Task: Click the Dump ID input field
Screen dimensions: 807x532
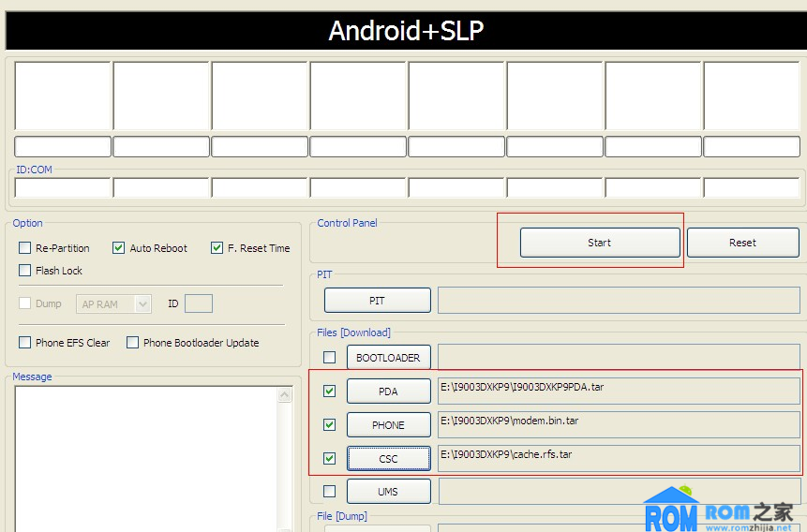Action: coord(199,303)
